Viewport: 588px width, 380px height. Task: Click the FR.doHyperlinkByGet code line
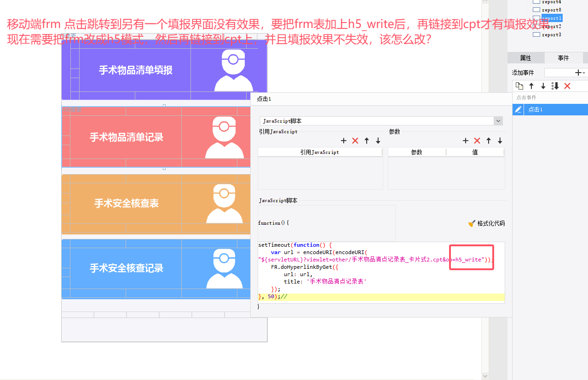[x=305, y=267]
